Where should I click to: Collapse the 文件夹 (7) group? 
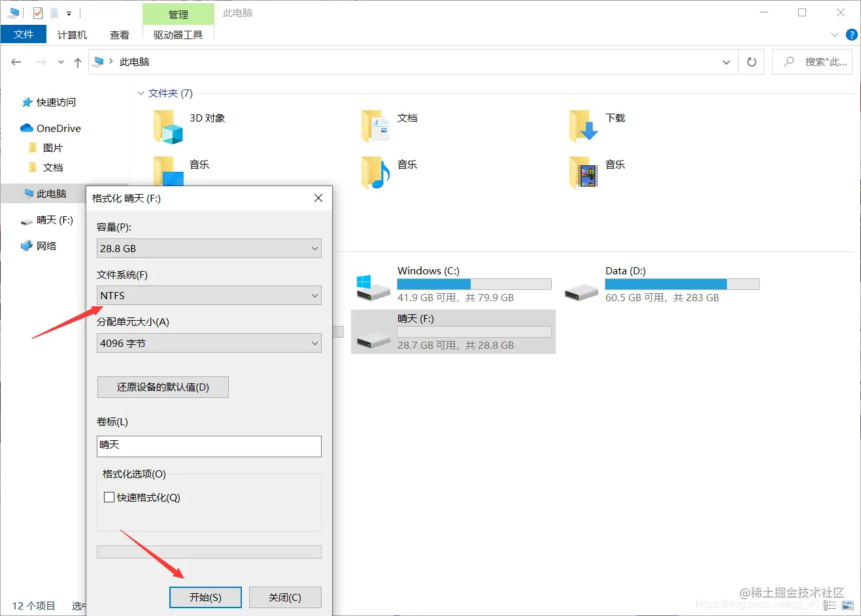click(141, 93)
